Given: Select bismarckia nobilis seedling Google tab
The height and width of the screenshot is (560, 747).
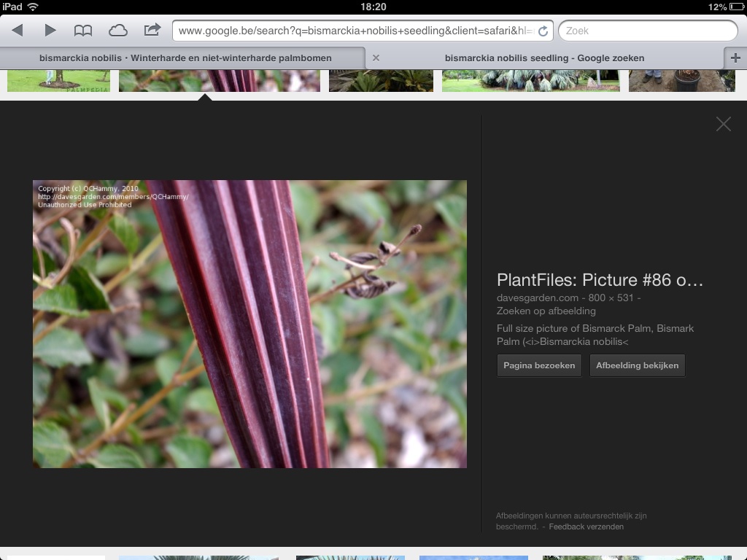Looking at the screenshot, I should tap(544, 58).
